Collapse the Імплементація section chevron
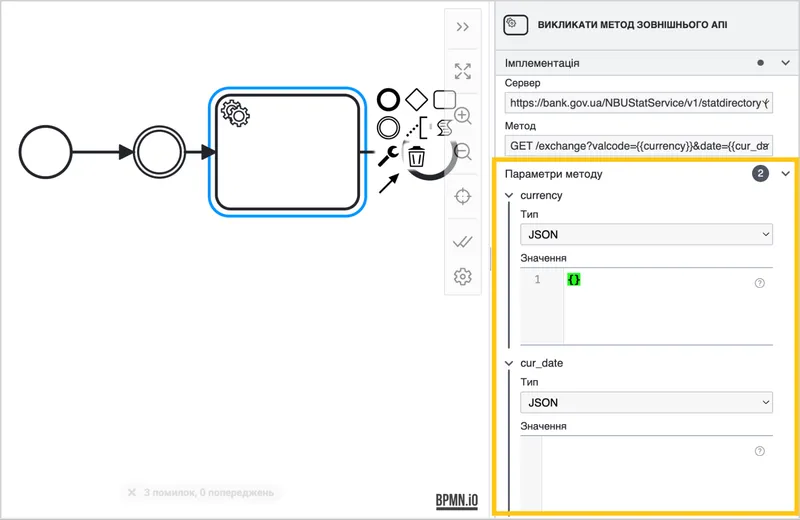The height and width of the screenshot is (520, 800). coord(786,63)
